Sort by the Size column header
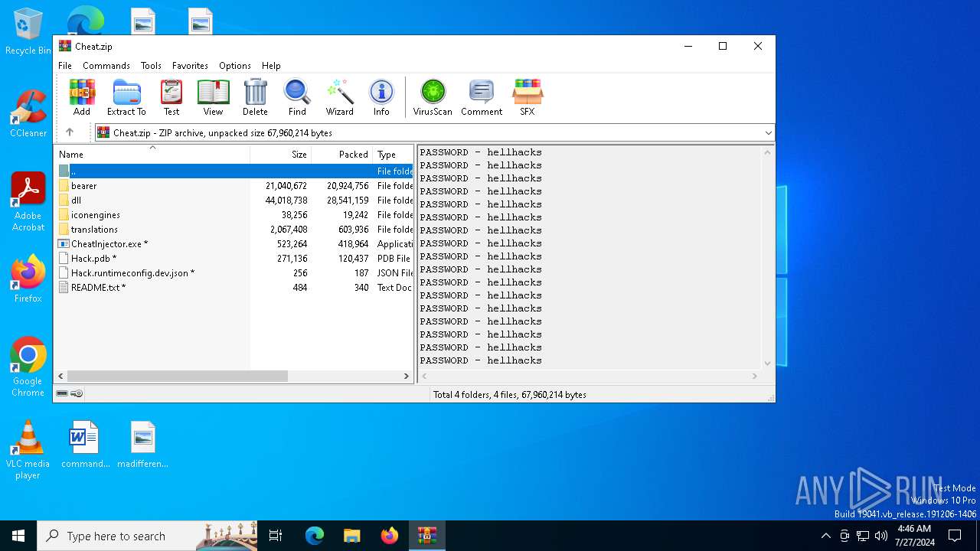This screenshot has height=551, width=980. [281, 154]
